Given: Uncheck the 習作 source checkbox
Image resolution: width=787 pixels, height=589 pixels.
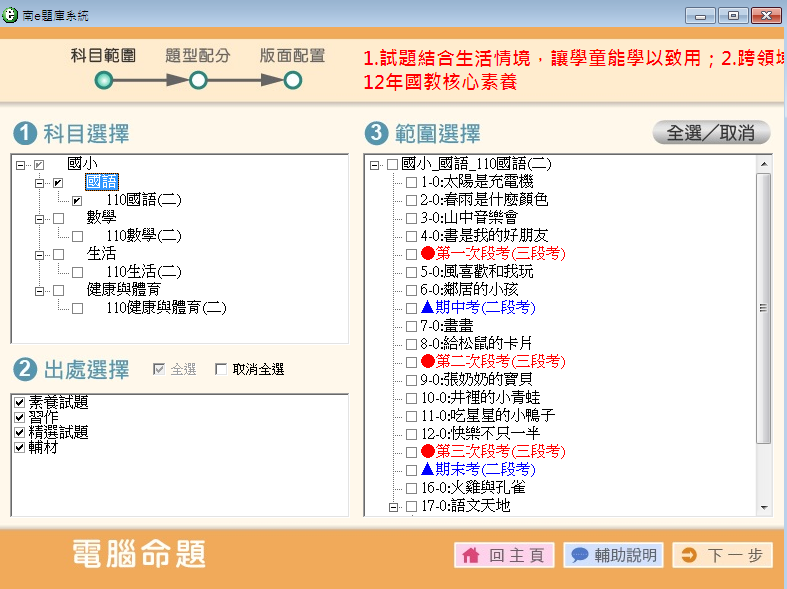Looking at the screenshot, I should [x=20, y=417].
